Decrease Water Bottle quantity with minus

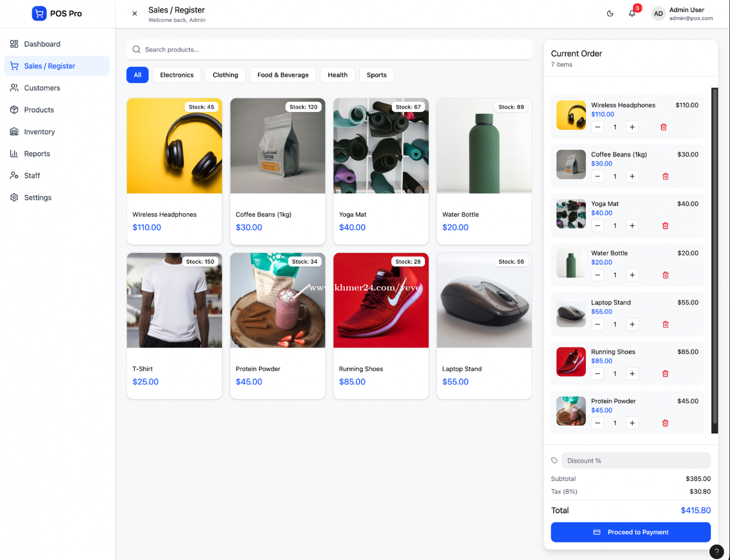598,275
